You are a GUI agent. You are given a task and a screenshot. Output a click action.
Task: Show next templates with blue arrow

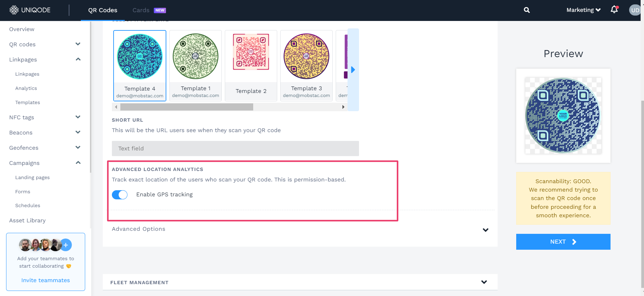point(353,70)
